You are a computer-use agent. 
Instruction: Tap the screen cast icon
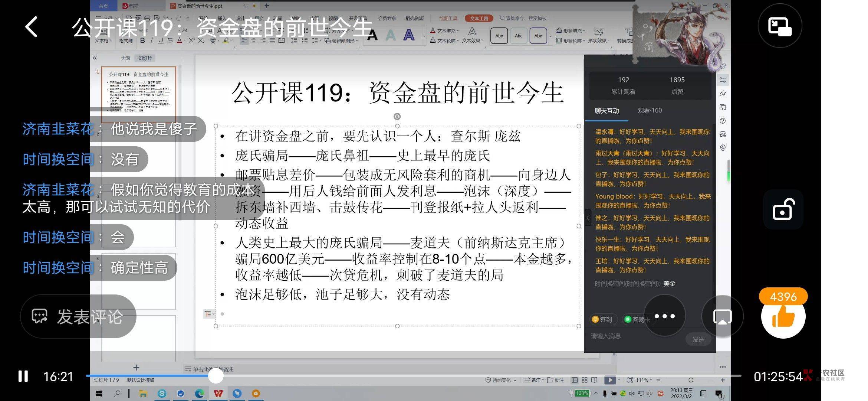722,317
